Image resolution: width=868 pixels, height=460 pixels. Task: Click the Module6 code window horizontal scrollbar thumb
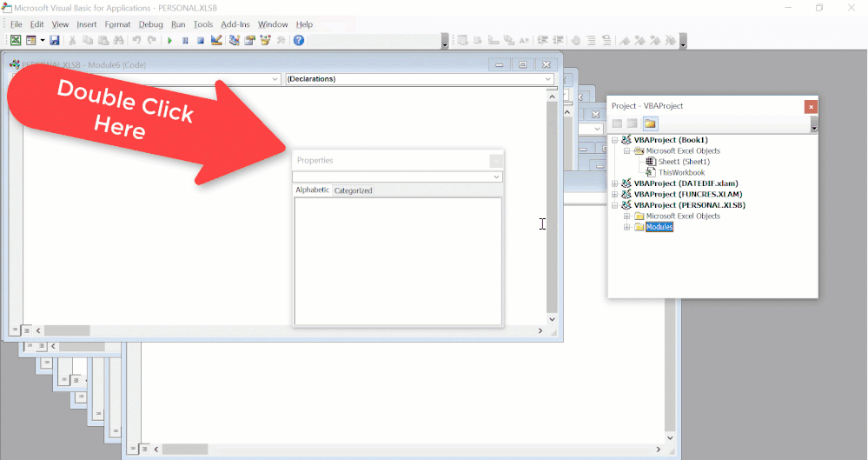pos(67,330)
